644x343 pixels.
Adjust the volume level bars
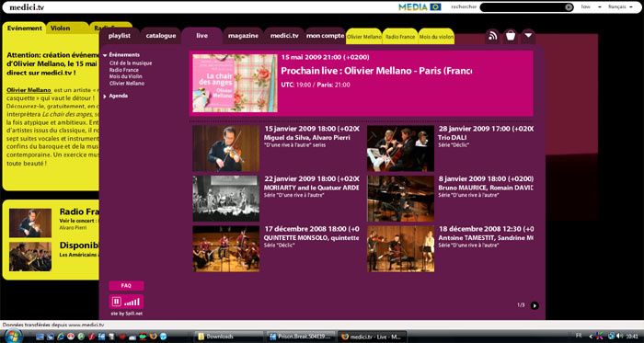coord(132,302)
